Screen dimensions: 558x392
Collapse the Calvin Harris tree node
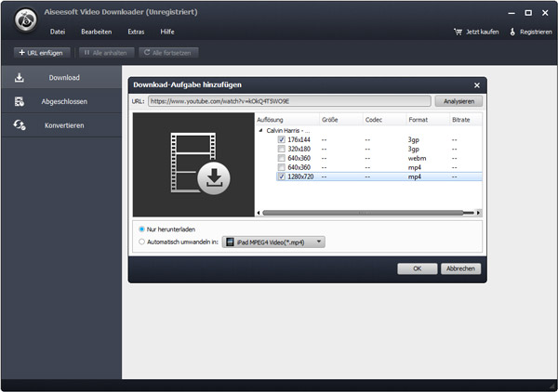(x=260, y=130)
